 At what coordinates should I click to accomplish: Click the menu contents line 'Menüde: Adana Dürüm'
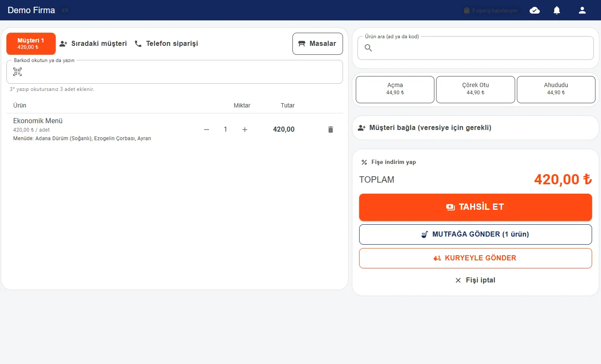coord(82,138)
